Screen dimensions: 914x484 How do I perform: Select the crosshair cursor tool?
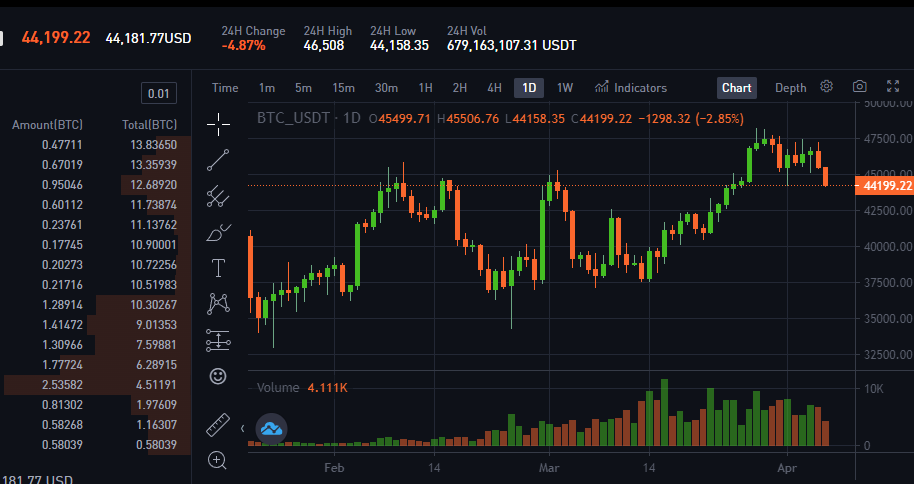point(218,124)
